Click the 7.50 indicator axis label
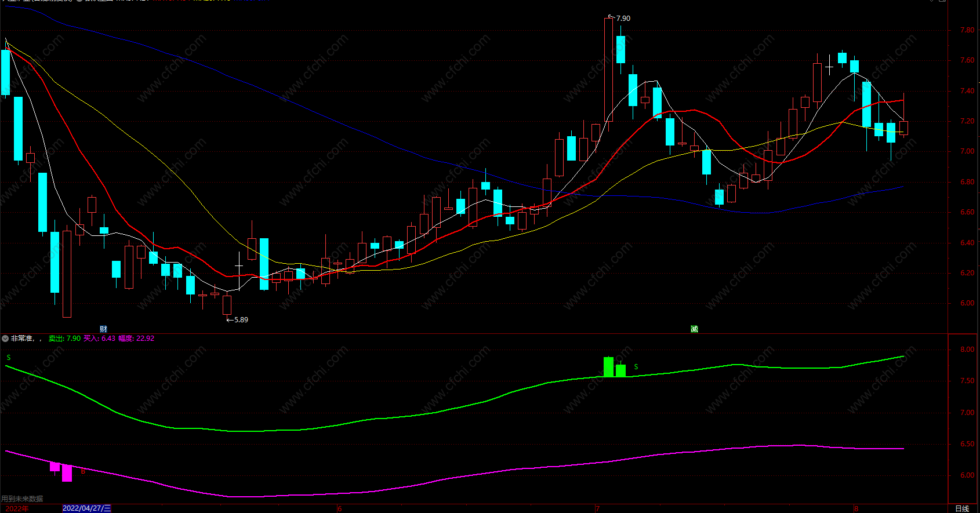The width and height of the screenshot is (980, 513). click(967, 381)
